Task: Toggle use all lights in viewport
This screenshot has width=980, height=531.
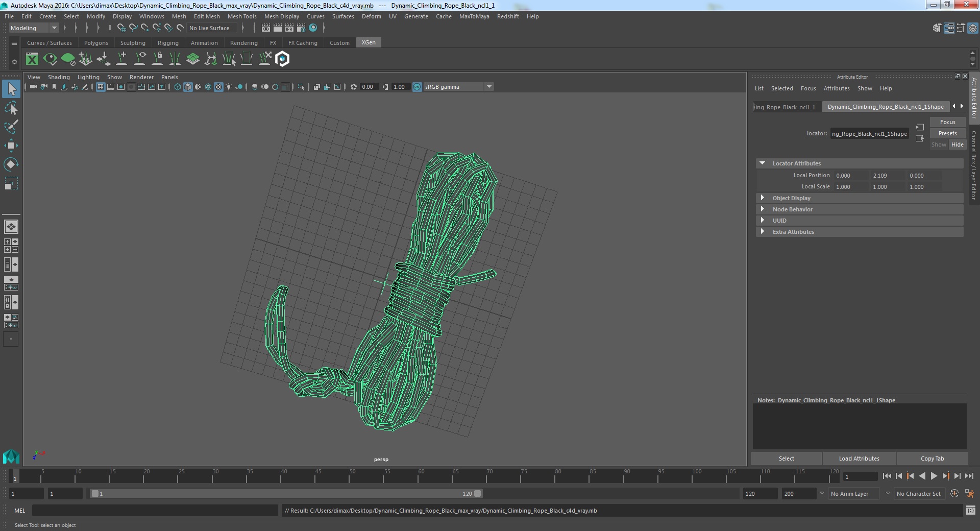Action: (229, 87)
